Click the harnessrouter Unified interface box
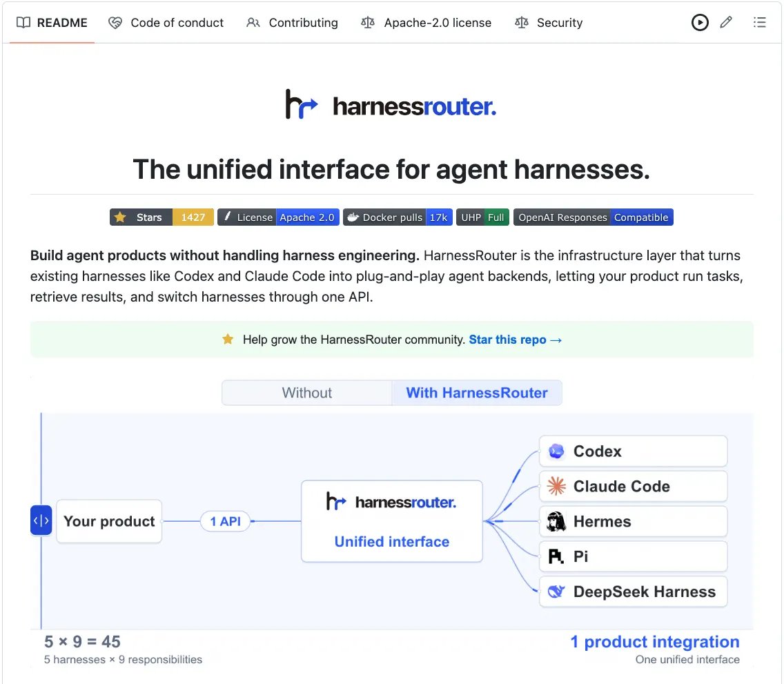This screenshot has width=784, height=684. pyautogui.click(x=392, y=522)
